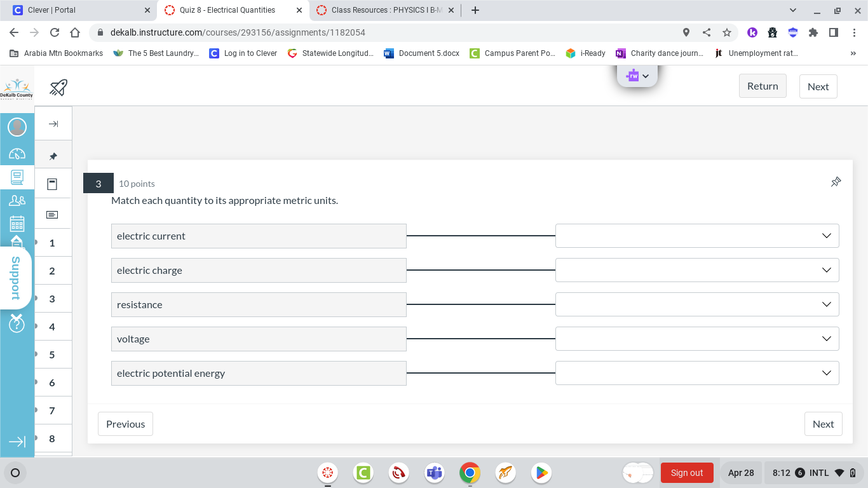Image resolution: width=868 pixels, height=488 pixels.
Task: Open the Support side tab
Action: pyautogui.click(x=16, y=278)
